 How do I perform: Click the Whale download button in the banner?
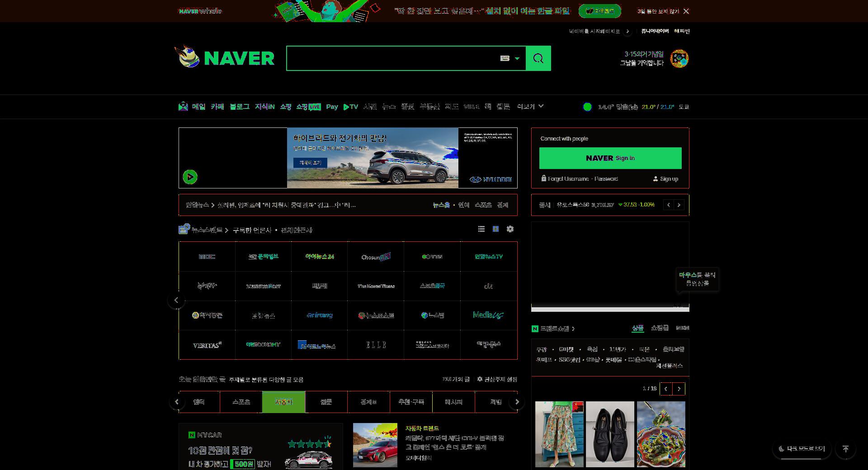(x=599, y=11)
